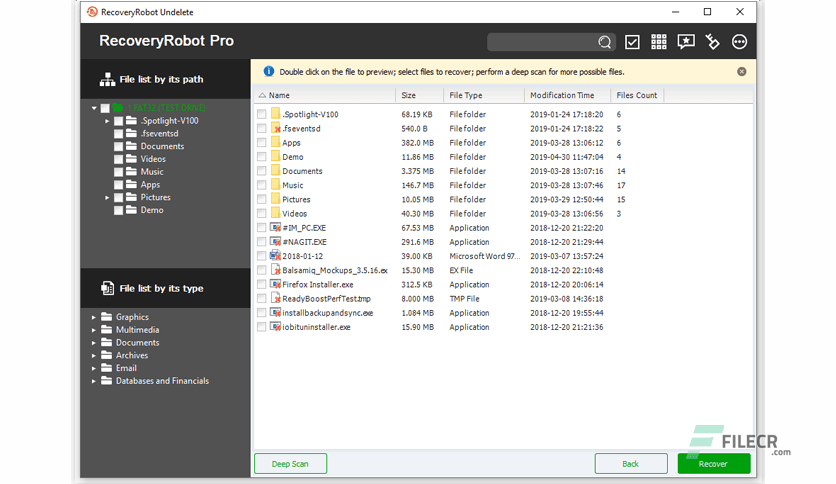Sort by the Files Count column header

637,95
